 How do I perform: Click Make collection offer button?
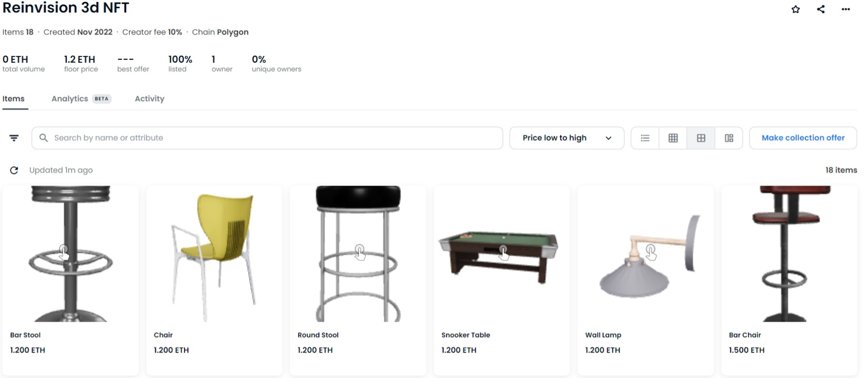tap(803, 138)
